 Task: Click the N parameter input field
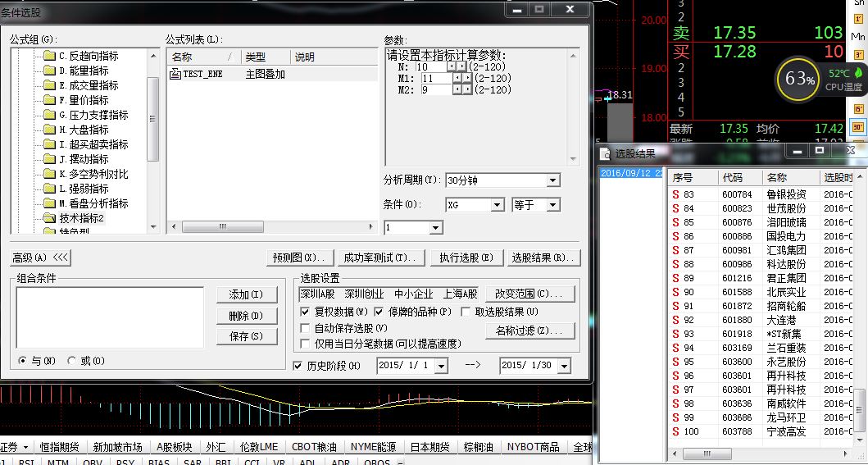click(433, 66)
